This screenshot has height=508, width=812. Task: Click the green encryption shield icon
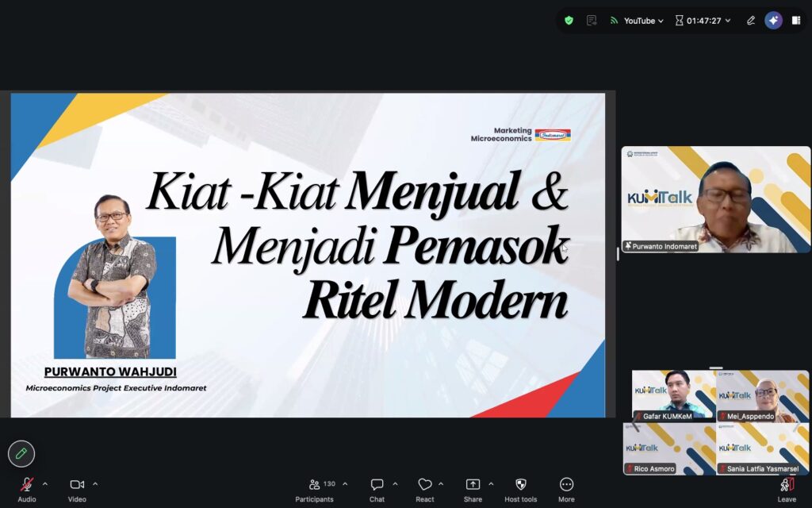[569, 21]
